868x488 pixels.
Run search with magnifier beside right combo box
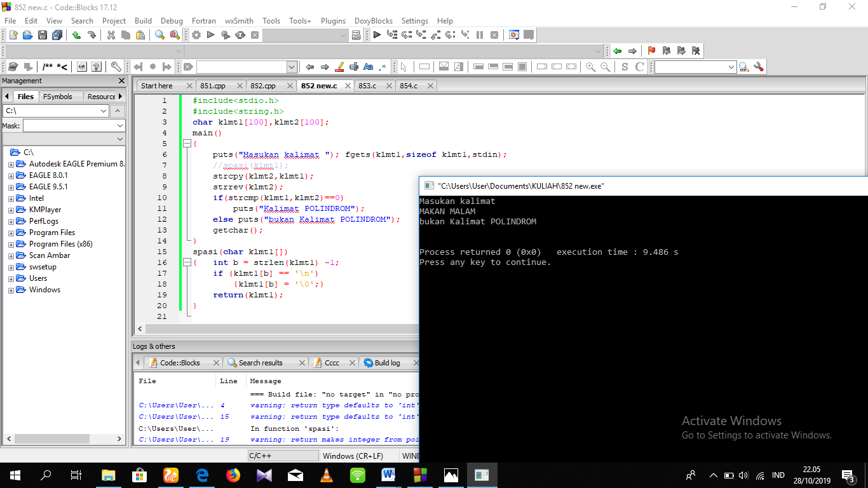tap(743, 67)
